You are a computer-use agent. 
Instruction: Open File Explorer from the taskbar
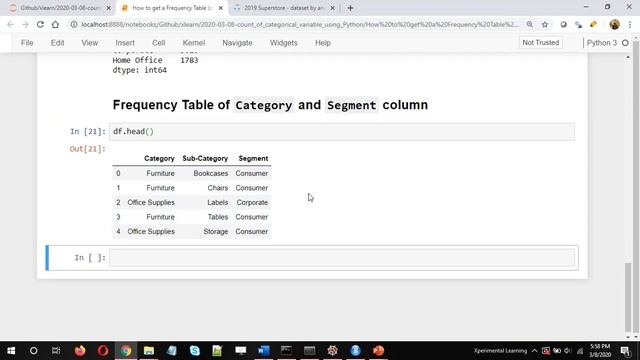click(x=149, y=351)
